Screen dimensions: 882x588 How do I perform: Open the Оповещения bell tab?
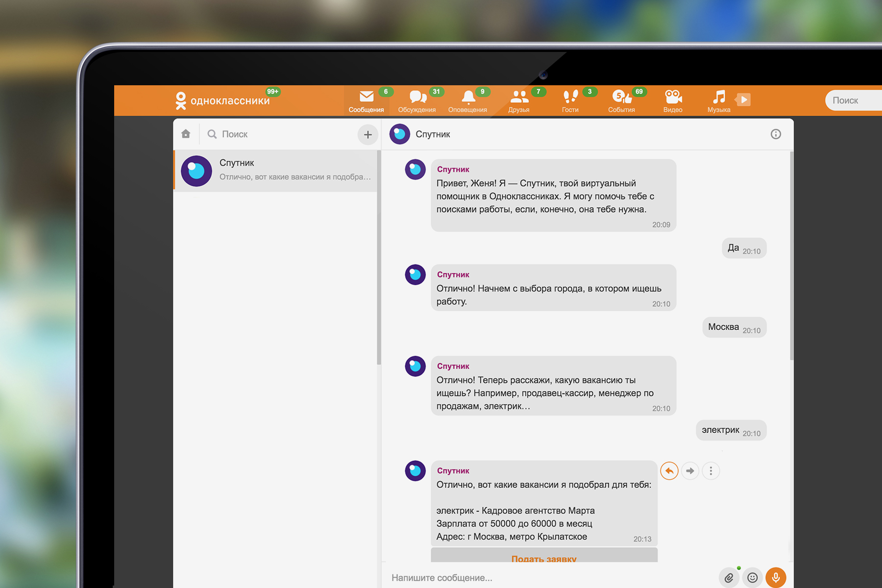[x=468, y=101]
